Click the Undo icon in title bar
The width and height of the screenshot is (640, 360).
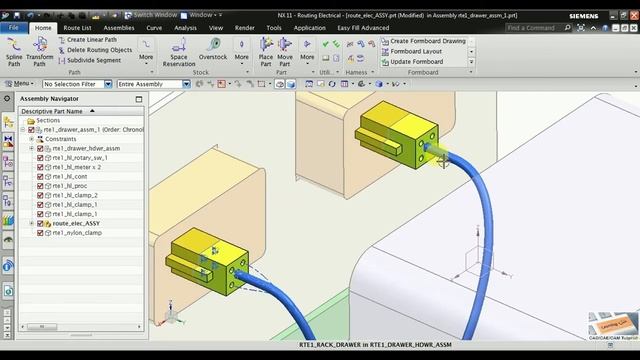pyautogui.click(x=31, y=16)
